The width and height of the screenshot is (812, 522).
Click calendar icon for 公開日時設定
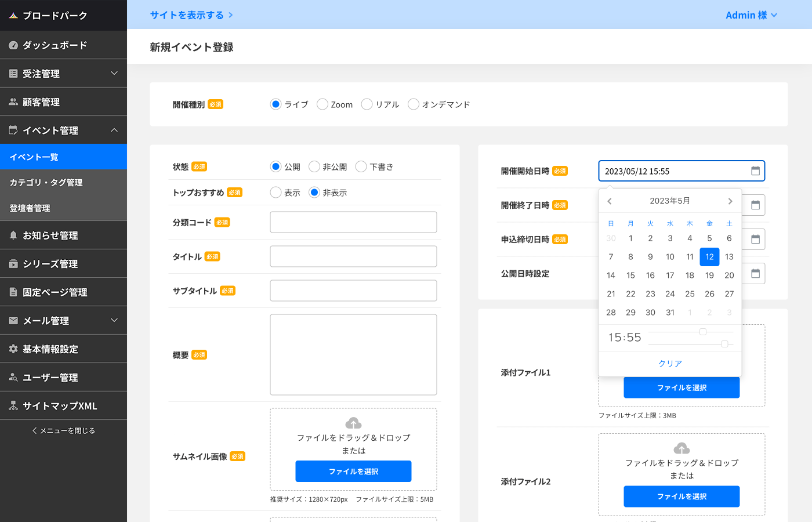point(755,274)
